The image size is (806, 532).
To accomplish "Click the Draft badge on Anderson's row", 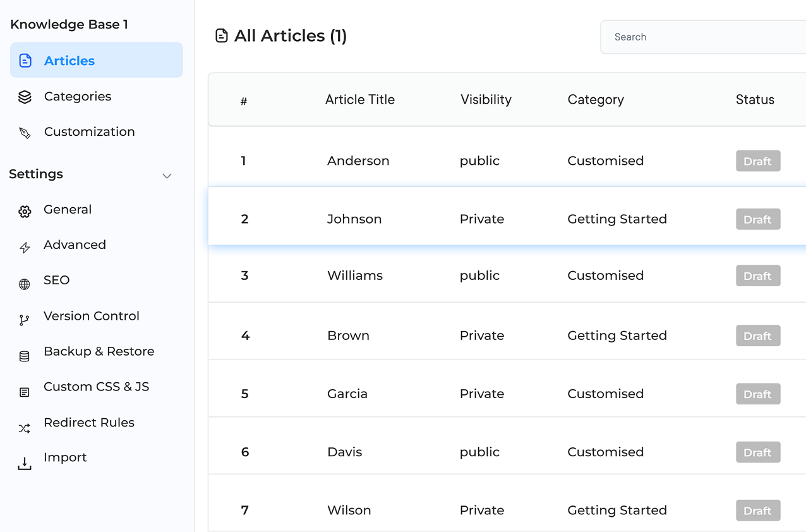I will (757, 160).
